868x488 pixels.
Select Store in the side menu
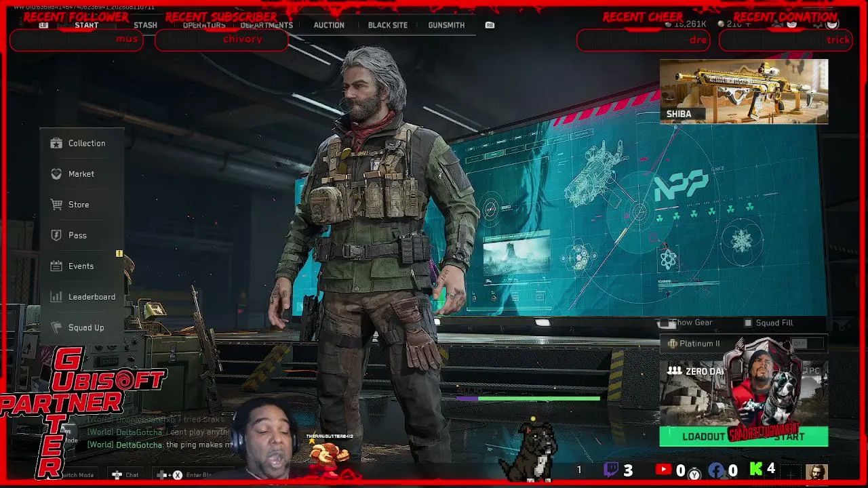pos(79,205)
